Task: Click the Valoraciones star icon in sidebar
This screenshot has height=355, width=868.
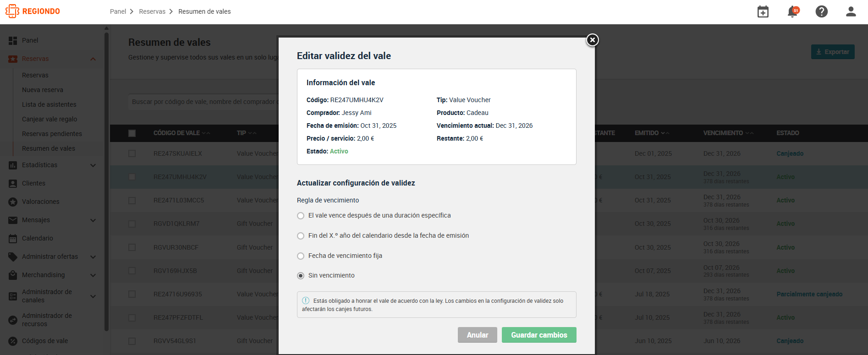Action: coord(13,202)
